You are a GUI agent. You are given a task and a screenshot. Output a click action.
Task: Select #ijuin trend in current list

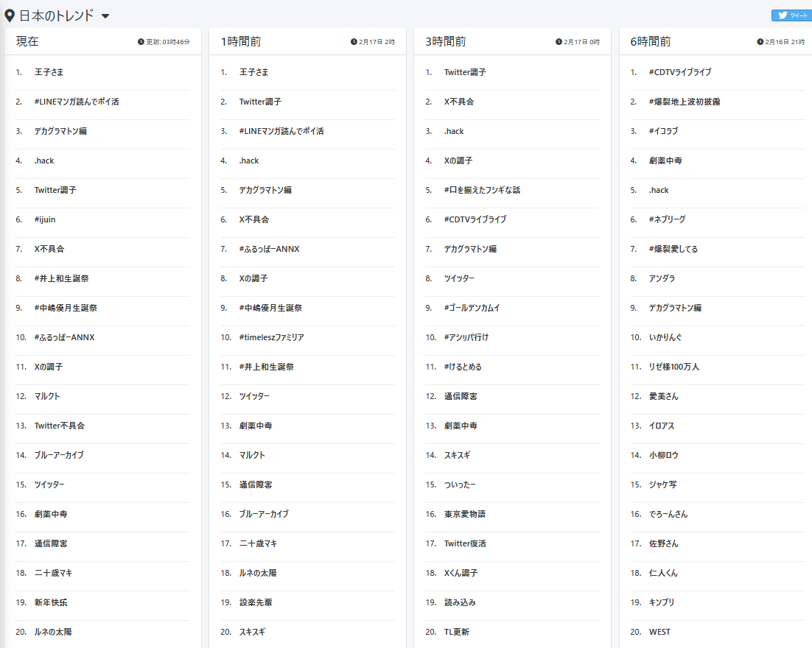coord(44,219)
